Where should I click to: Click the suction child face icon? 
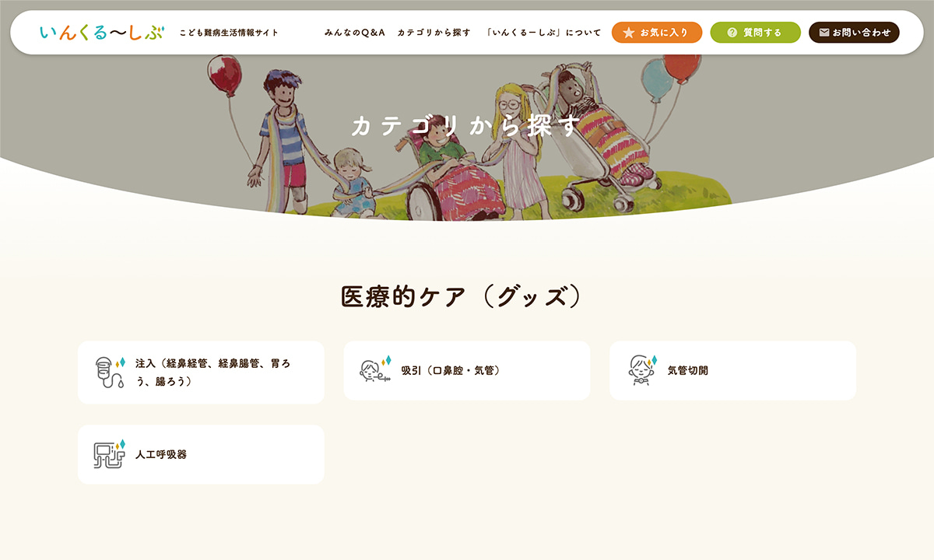pyautogui.click(x=375, y=369)
